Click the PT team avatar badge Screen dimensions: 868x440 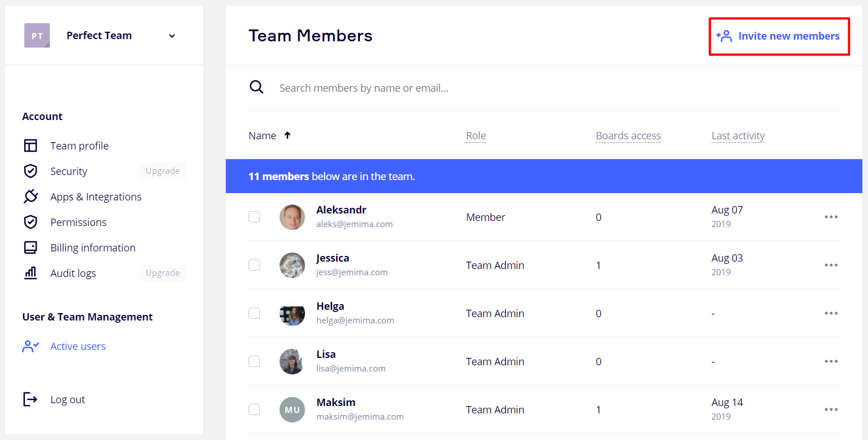coord(37,36)
